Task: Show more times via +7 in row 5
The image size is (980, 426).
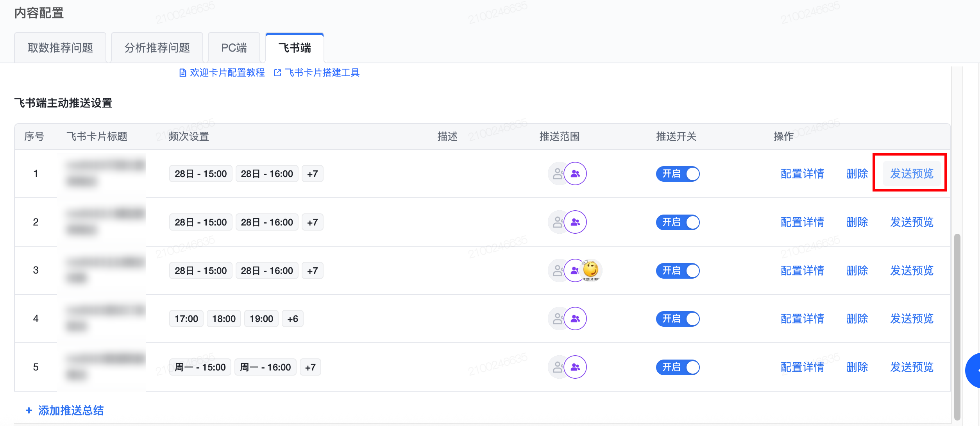Action: click(x=310, y=367)
